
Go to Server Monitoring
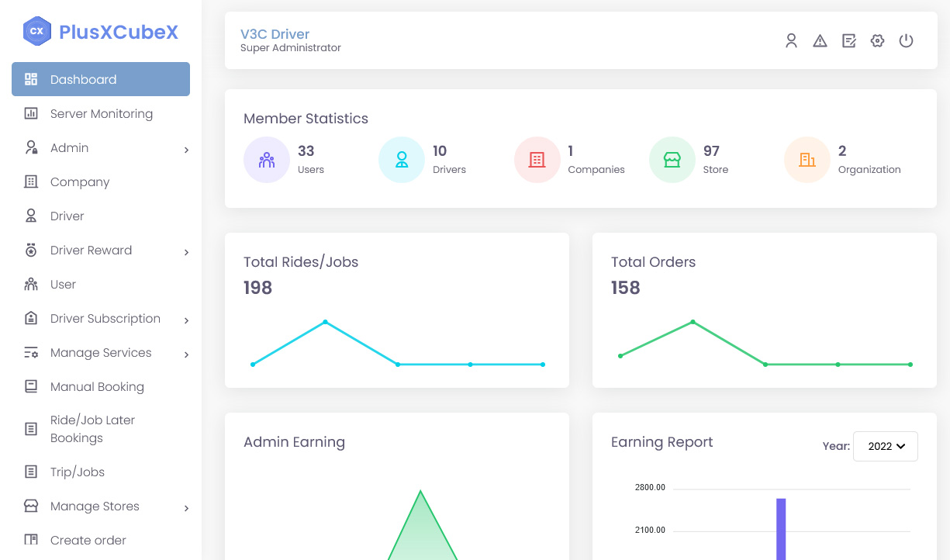click(101, 113)
